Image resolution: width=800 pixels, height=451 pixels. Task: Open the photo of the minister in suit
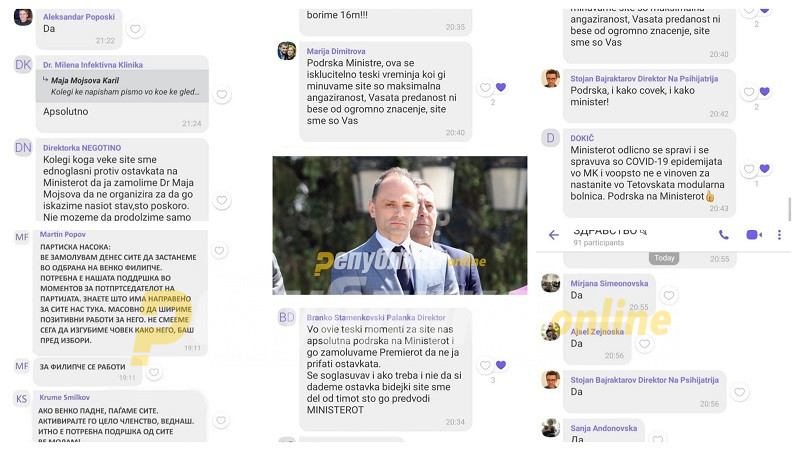click(399, 226)
